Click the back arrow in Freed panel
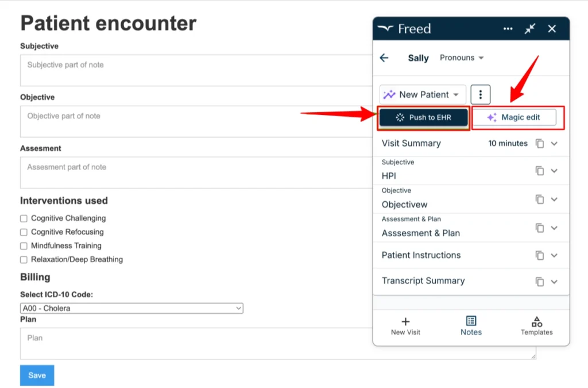Viewport: 588px width, 388px height. pos(384,58)
